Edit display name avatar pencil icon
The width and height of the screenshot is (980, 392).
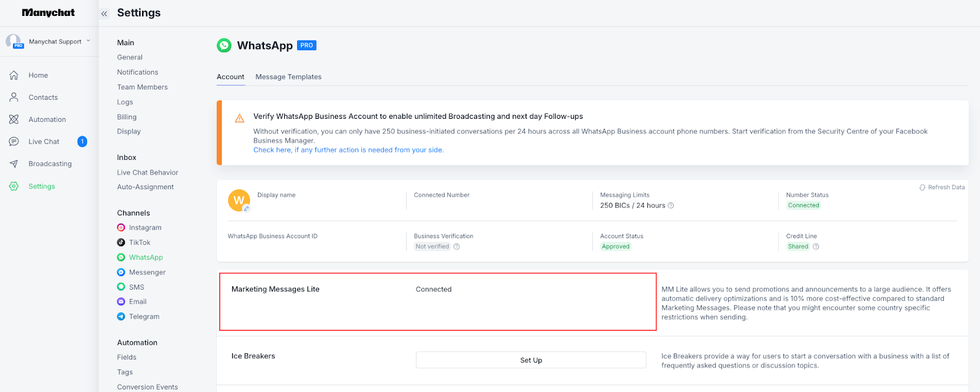click(x=247, y=209)
